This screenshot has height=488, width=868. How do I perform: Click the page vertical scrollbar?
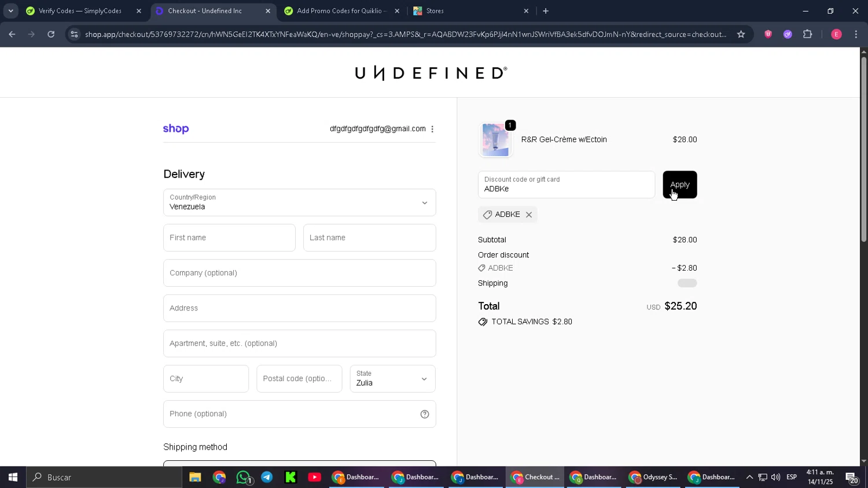(863, 149)
